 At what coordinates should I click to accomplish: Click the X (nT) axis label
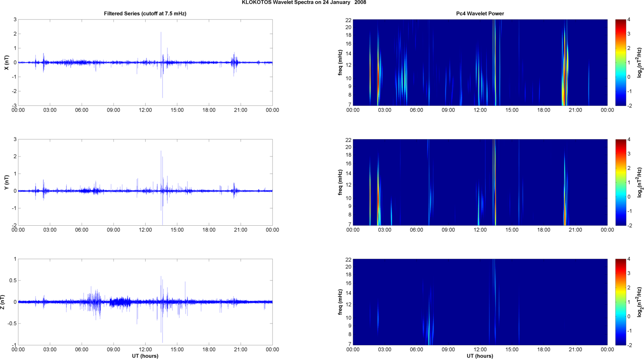click(6, 62)
